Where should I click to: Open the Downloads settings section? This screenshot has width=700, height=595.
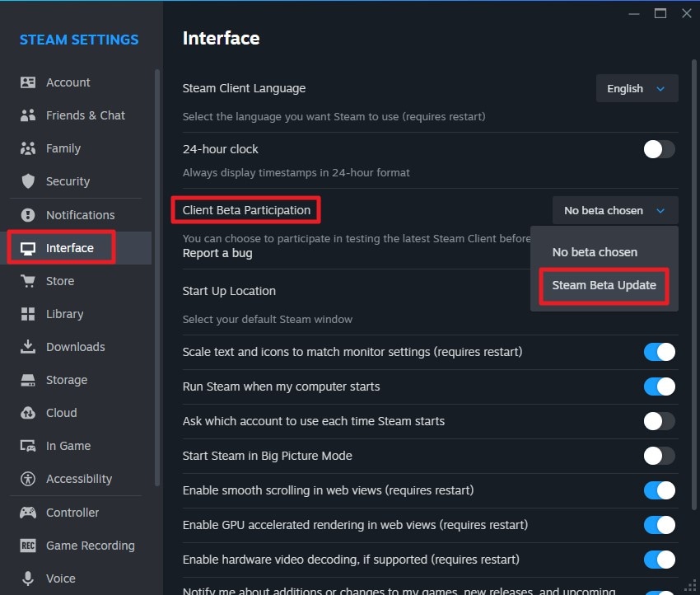point(28,347)
